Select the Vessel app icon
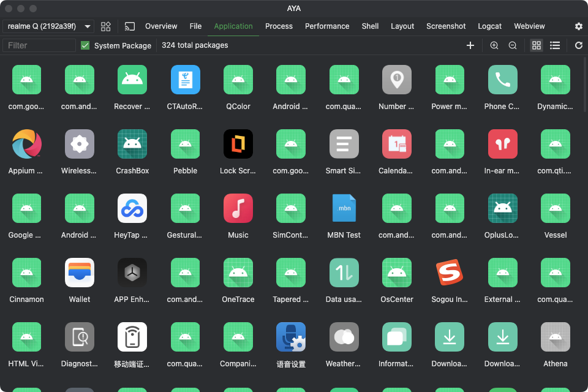The image size is (588, 392). click(x=556, y=208)
